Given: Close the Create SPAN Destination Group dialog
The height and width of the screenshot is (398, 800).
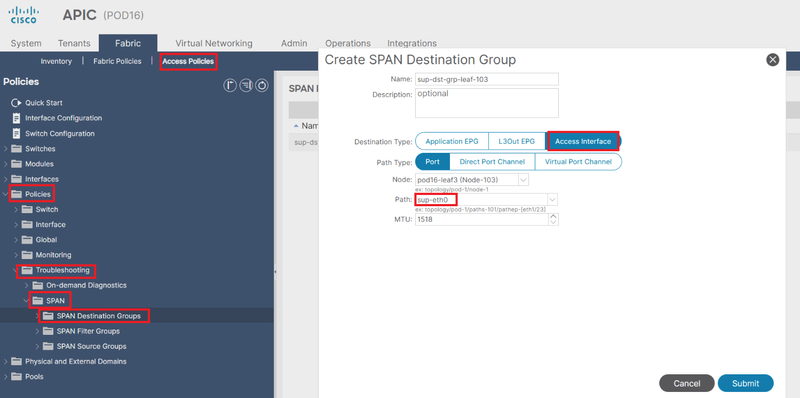Looking at the screenshot, I should (772, 60).
